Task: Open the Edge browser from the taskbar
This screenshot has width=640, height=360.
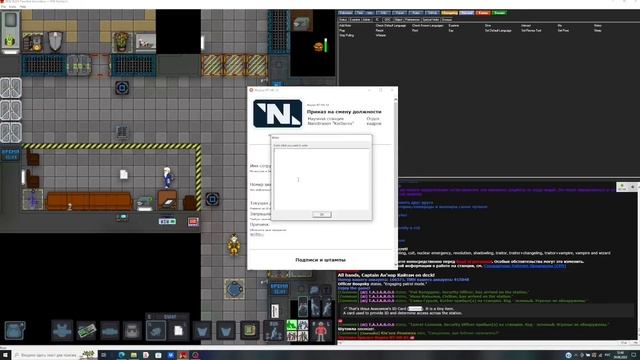Action: coord(121,355)
